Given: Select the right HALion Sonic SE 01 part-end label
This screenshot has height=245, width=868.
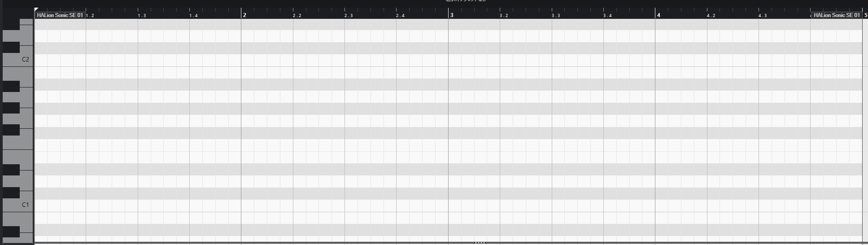Looking at the screenshot, I should [837, 15].
